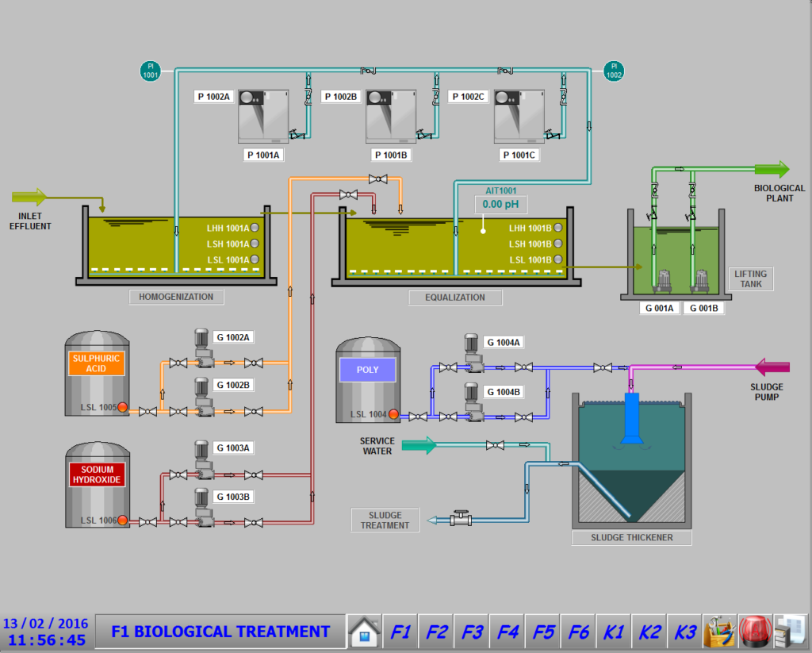Image resolution: width=812 pixels, height=653 pixels.
Task: Switch to the F6 screen tab
Action: tap(578, 632)
